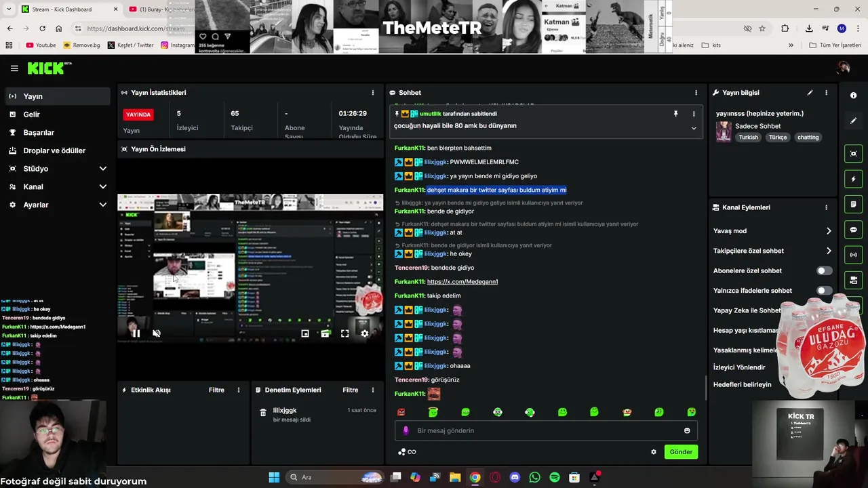Open the Kick hamburger menu
The height and width of the screenshot is (488, 868).
click(14, 68)
